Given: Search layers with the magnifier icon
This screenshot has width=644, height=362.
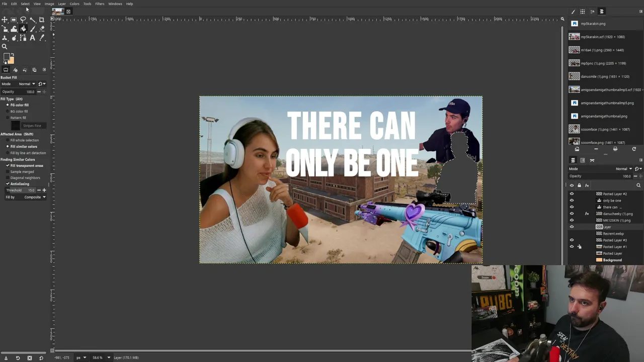Looking at the screenshot, I should point(638,186).
